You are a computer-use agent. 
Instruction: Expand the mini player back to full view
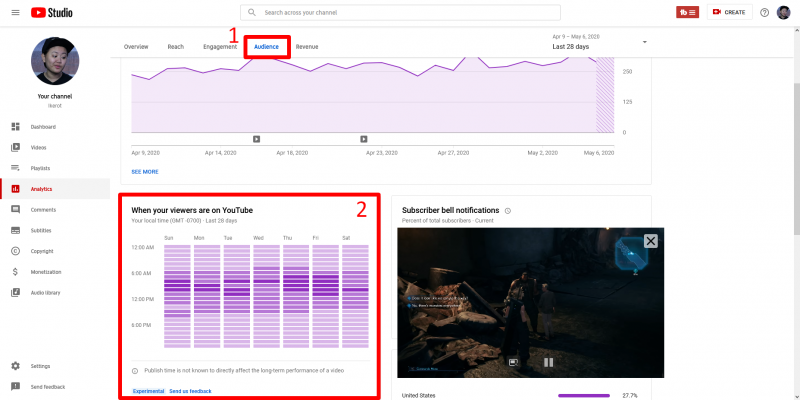[x=513, y=362]
